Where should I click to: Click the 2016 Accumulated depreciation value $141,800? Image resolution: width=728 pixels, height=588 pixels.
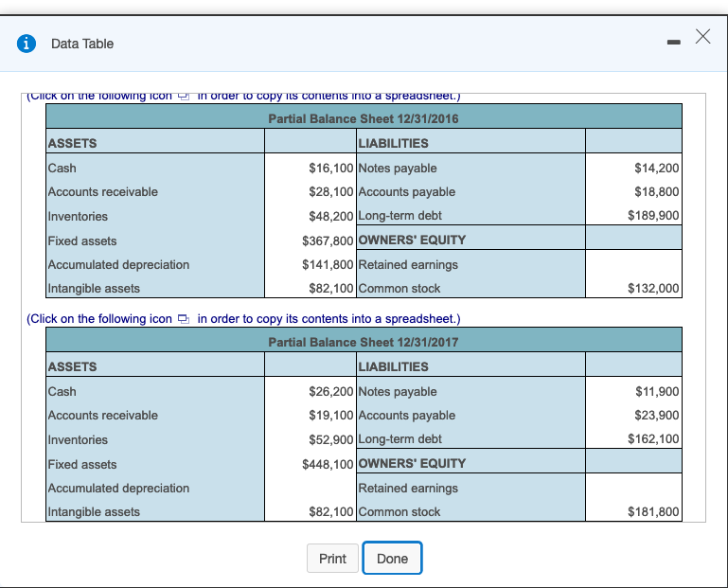click(x=328, y=265)
